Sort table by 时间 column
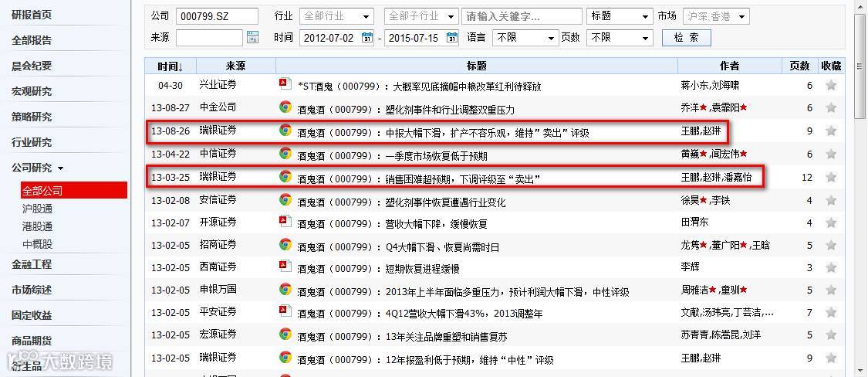The image size is (868, 377). (170, 66)
